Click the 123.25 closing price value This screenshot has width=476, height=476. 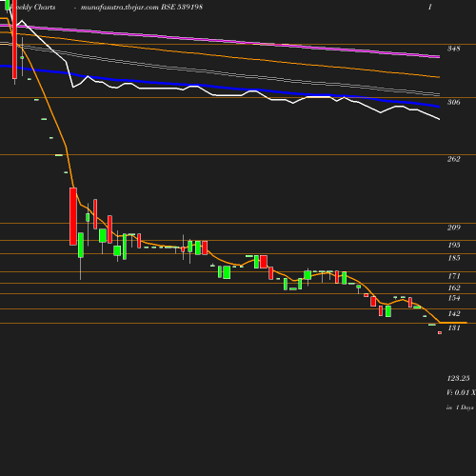click(458, 378)
